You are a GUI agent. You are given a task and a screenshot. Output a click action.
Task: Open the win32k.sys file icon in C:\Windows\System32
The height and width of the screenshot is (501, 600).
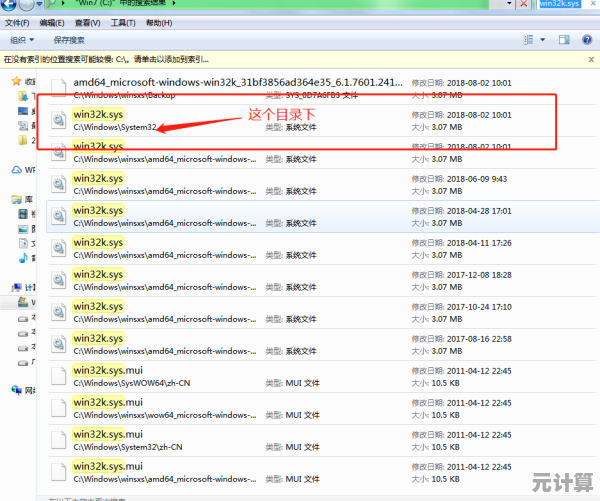point(59,121)
